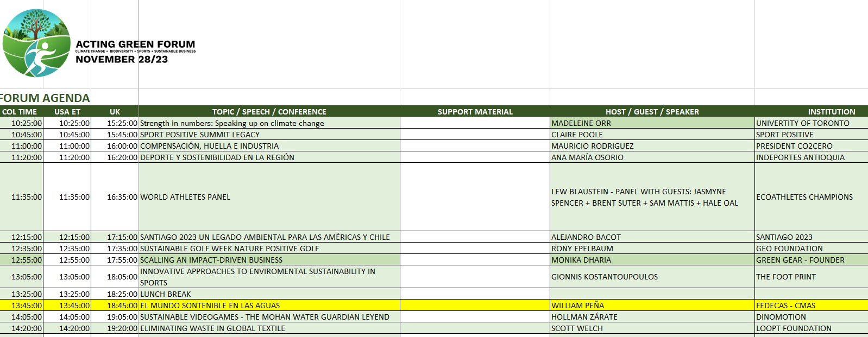868x337 pixels.
Task: Select the 'THE FOOT PRINT' cell
Action: coord(812,277)
